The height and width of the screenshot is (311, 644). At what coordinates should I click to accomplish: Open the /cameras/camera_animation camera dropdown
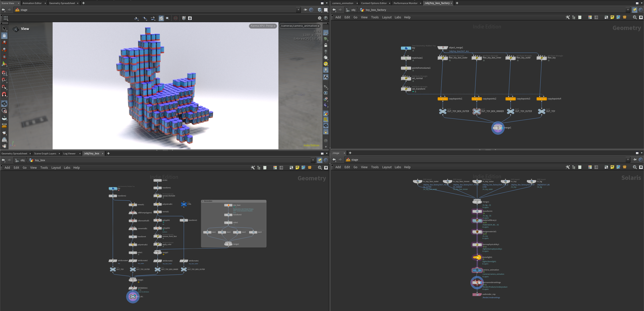point(300,26)
